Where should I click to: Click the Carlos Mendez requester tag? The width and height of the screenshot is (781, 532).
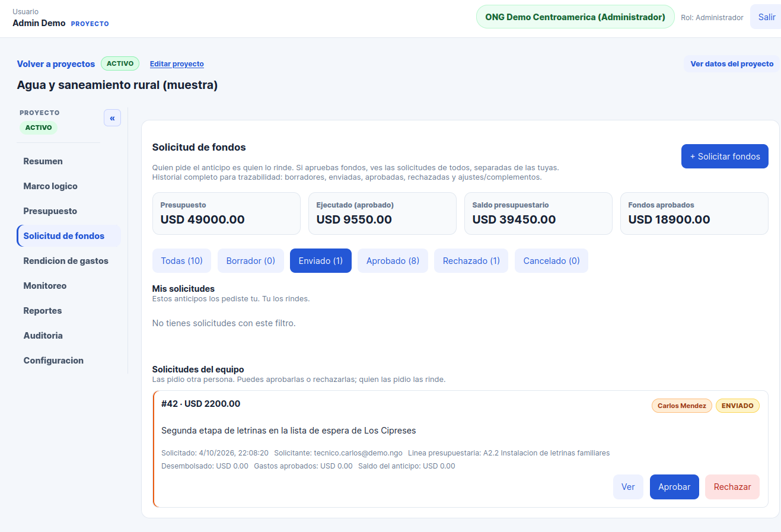[x=682, y=406]
